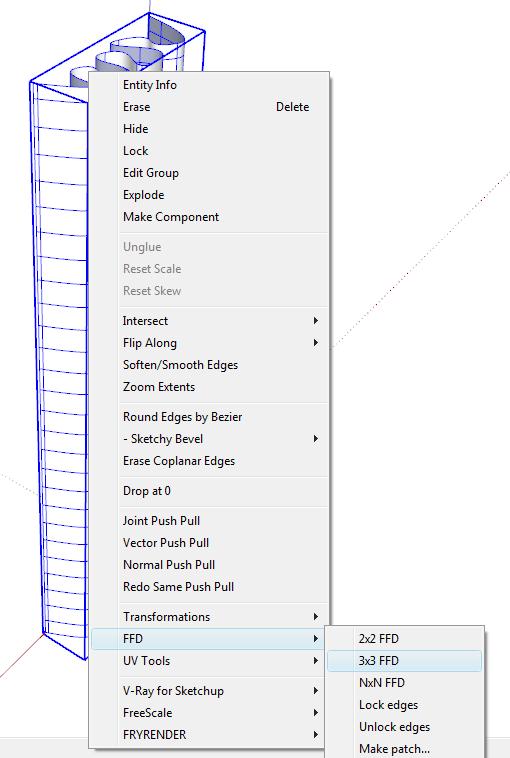Select 3x3 FFD from the submenu
Viewport: 510px width, 758px height.
point(404,660)
